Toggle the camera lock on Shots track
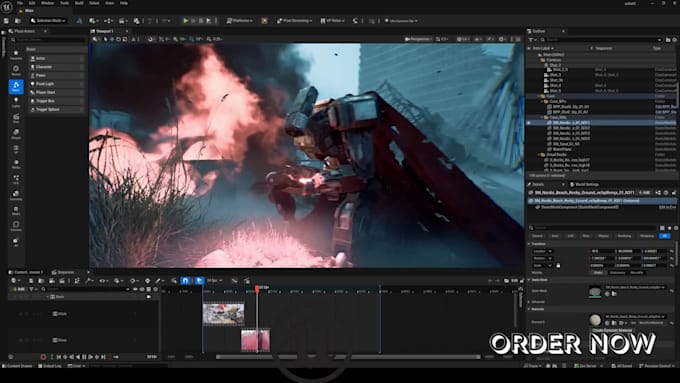 click(x=149, y=297)
